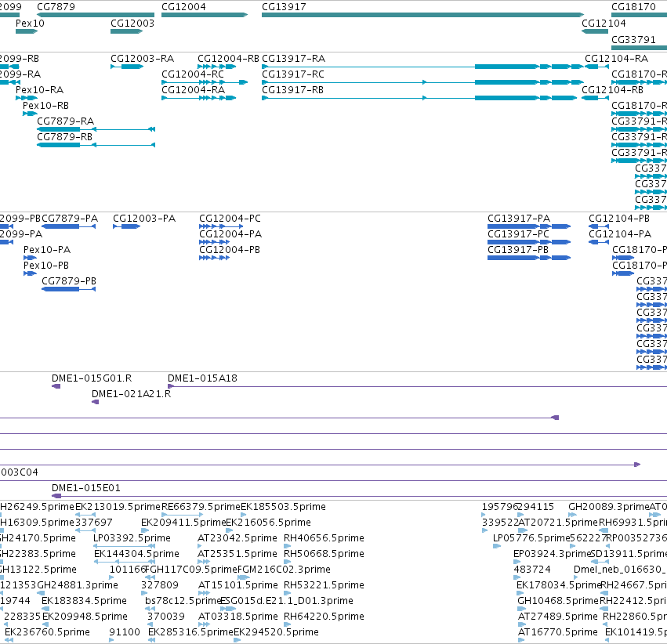Select the "CG13917-RC" transcript label
The image size is (667, 644).
click(293, 74)
